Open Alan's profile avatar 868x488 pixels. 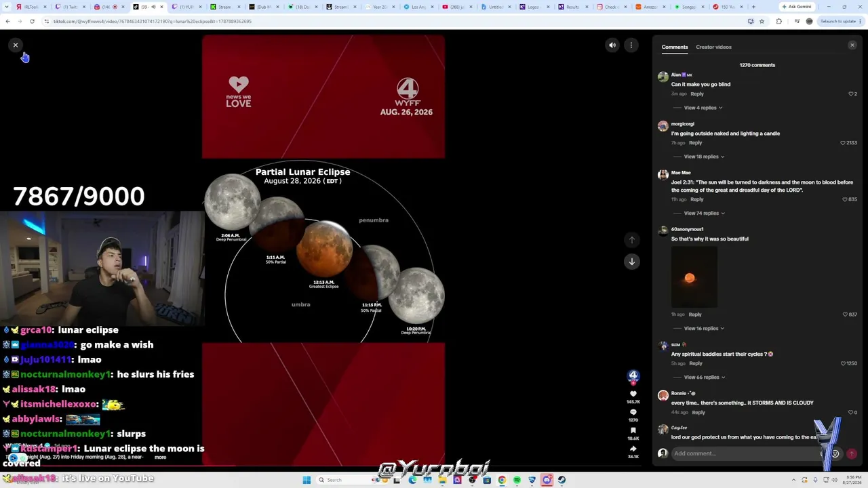tap(663, 77)
